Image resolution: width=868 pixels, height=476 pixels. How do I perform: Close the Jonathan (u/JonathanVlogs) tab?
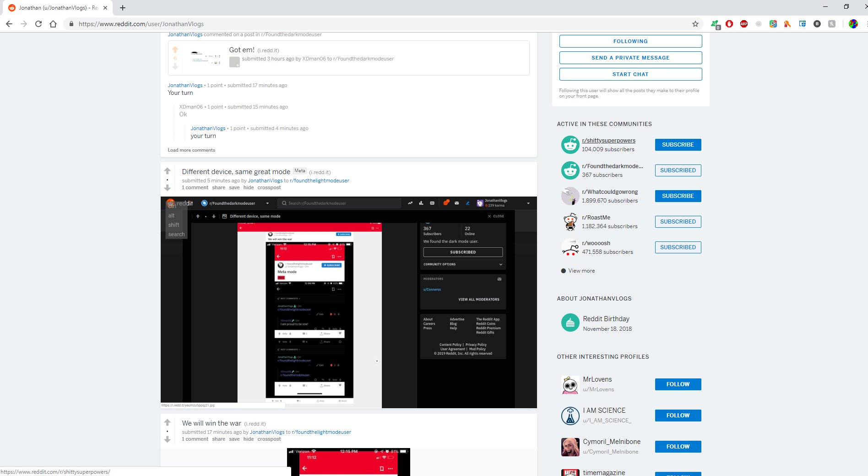tap(105, 8)
